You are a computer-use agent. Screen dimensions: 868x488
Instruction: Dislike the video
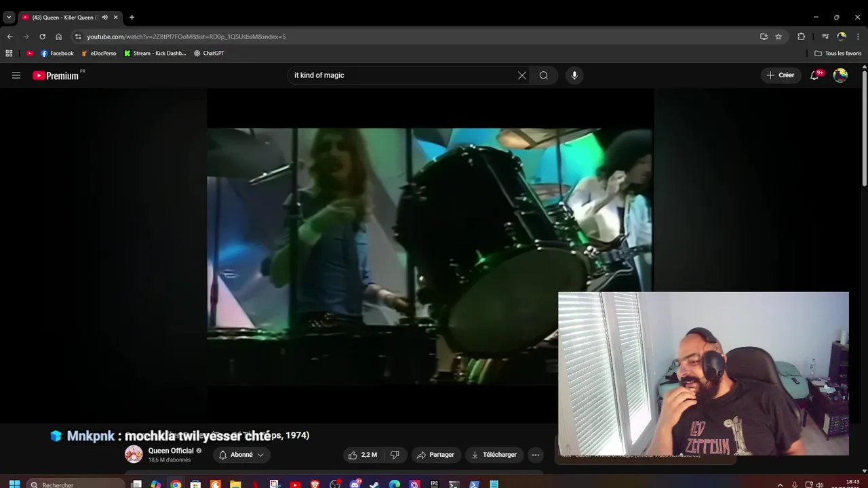tap(395, 455)
